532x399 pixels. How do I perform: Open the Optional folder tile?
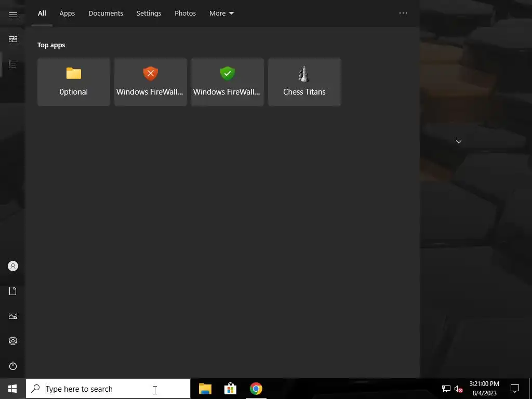pyautogui.click(x=74, y=82)
